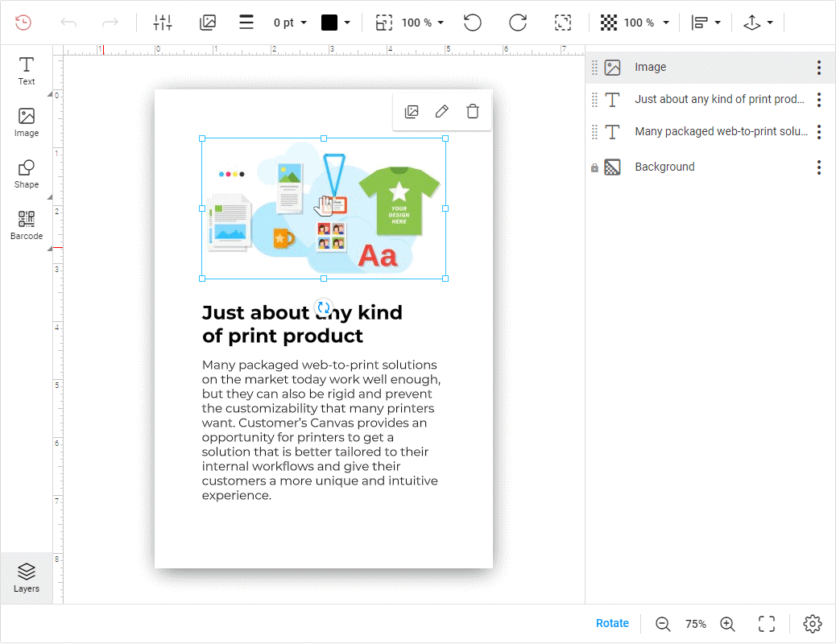Click the fit to screen icon

point(767,624)
